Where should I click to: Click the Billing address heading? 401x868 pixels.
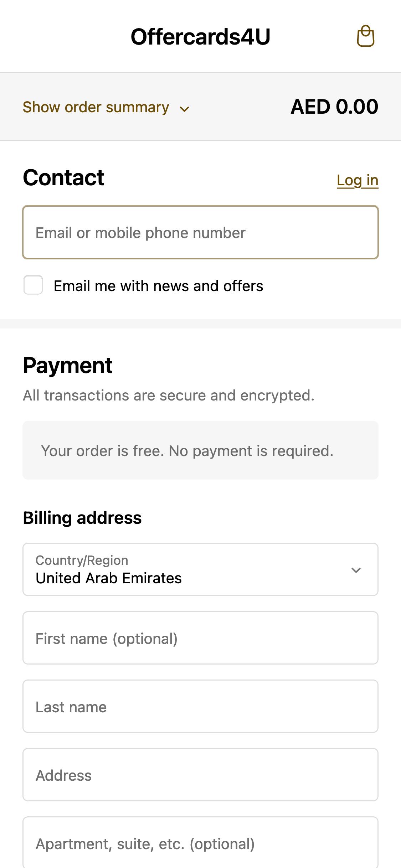tap(82, 518)
